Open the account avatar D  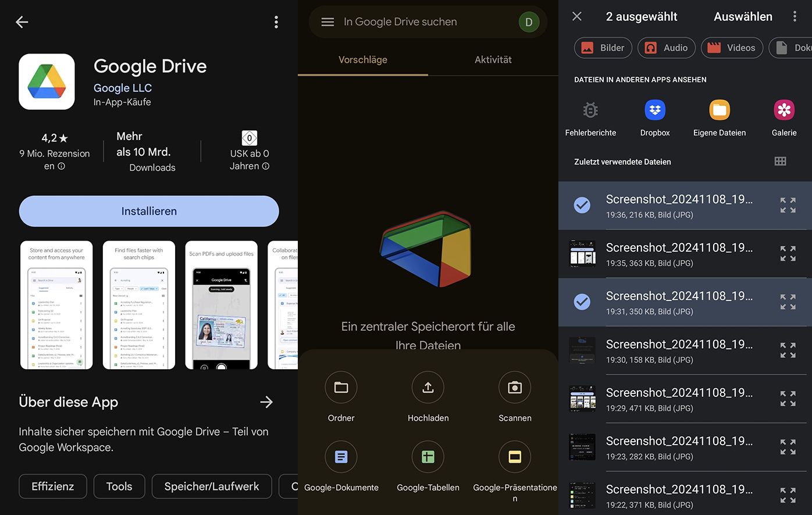(529, 22)
